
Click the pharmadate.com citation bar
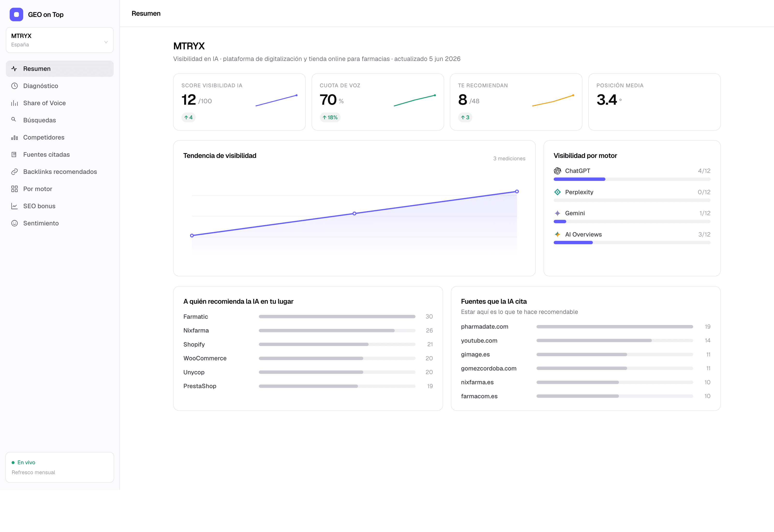pyautogui.click(x=615, y=327)
